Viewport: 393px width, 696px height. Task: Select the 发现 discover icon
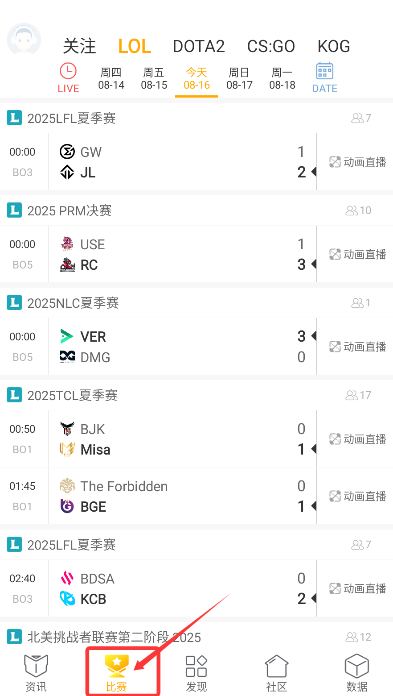tap(196, 666)
